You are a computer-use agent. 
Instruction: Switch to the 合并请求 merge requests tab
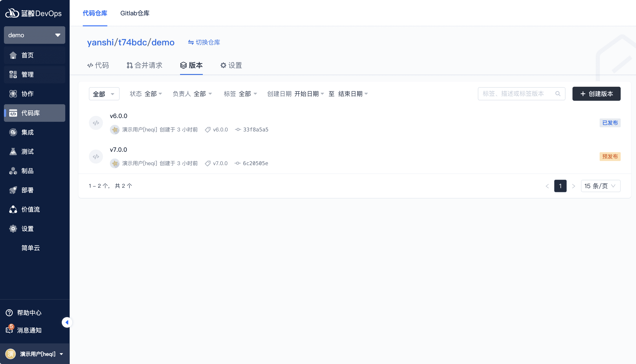[x=145, y=65]
